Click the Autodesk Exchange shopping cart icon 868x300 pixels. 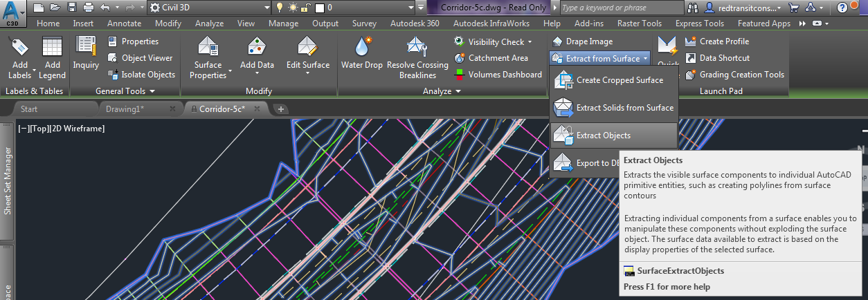tap(793, 8)
